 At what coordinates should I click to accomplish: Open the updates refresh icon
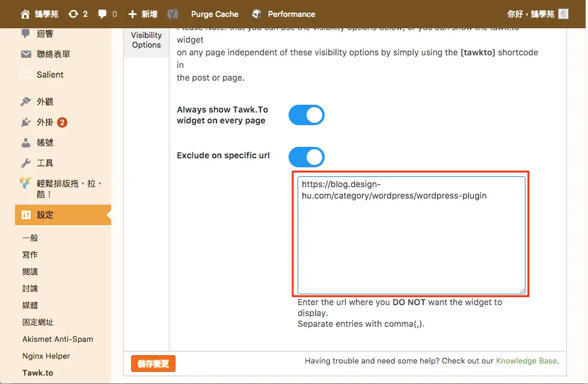73,14
